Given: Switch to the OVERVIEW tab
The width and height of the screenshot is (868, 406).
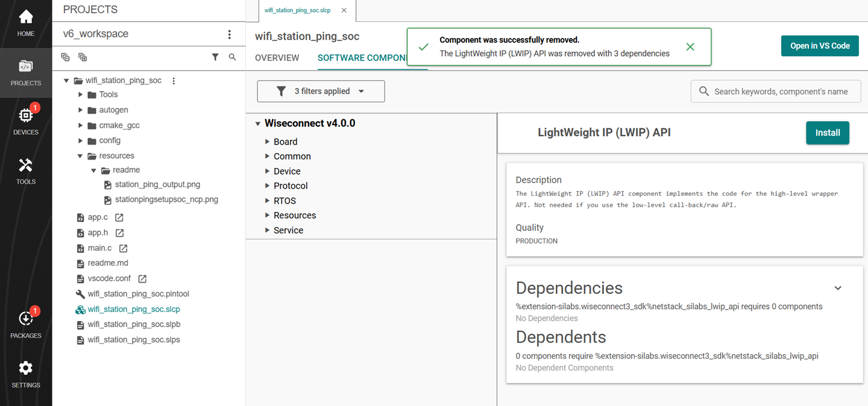Looking at the screenshot, I should 277,58.
